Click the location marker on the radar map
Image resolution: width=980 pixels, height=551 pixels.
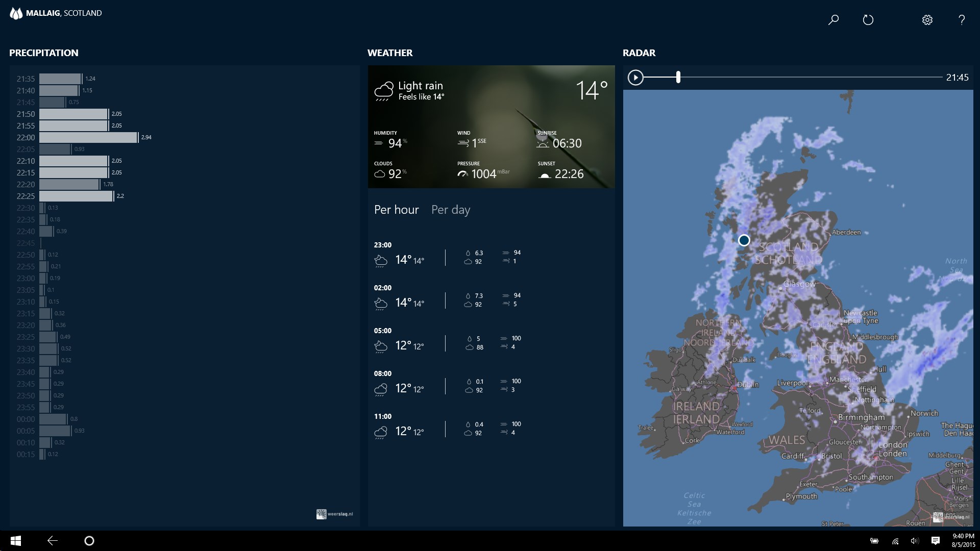click(x=744, y=240)
